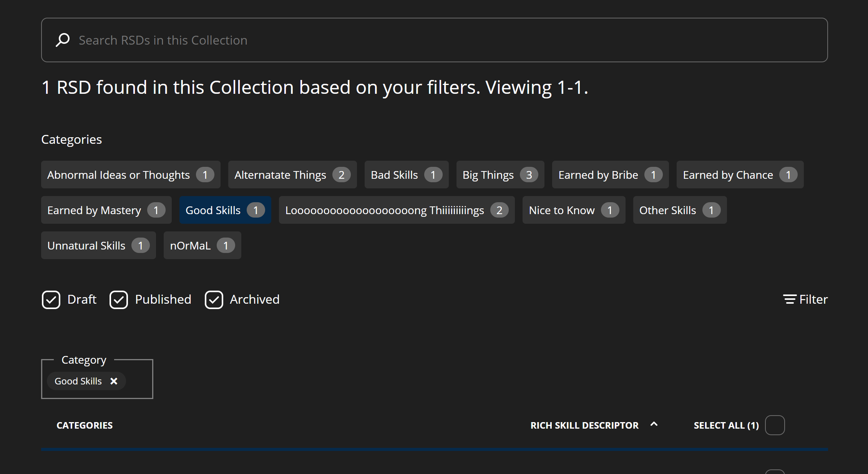The image size is (868, 474).
Task: Select the nOrMaL category chip
Action: [202, 246]
